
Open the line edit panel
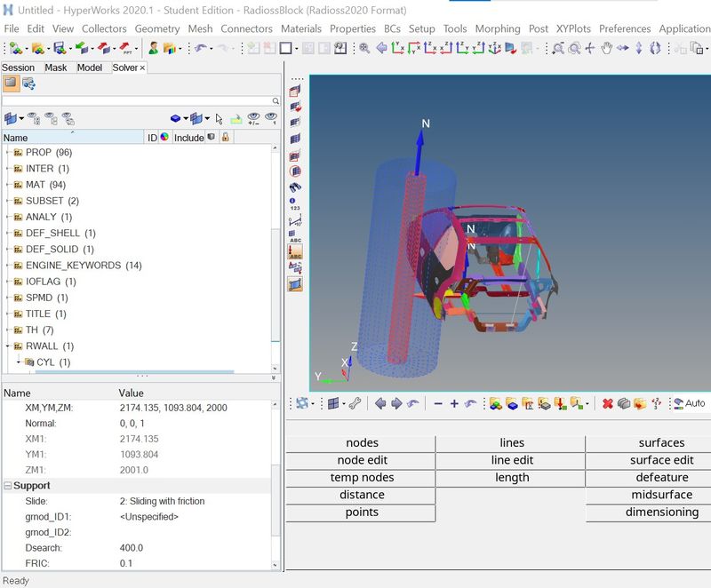click(512, 460)
